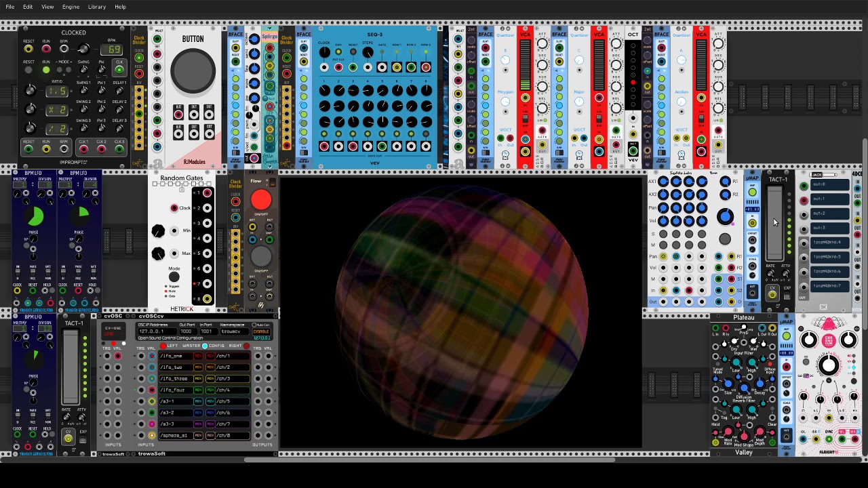This screenshot has width=868, height=488.
Task: Click the Clocked DELAY 2 knob
Action: pyautogui.click(x=119, y=109)
